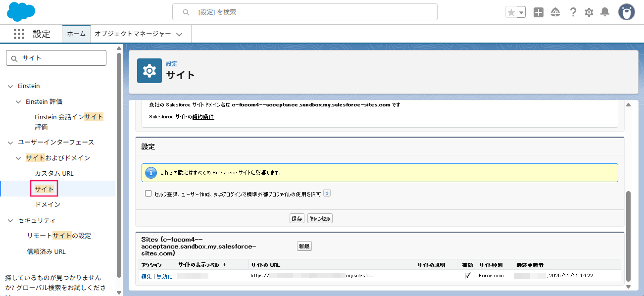This screenshot has height=296, width=644.
Task: Collapse the Einstein section
Action: (11, 86)
